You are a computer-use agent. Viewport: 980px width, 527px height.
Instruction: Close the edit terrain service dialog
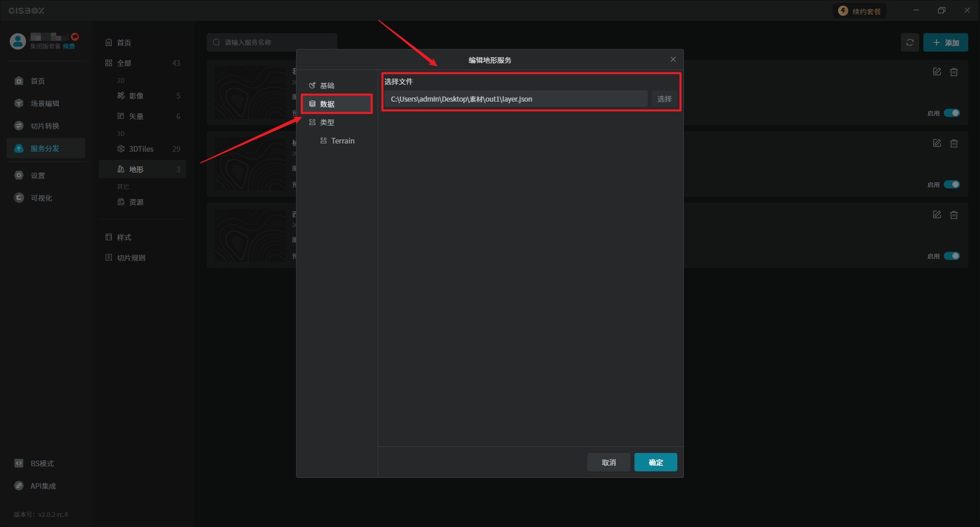click(673, 60)
